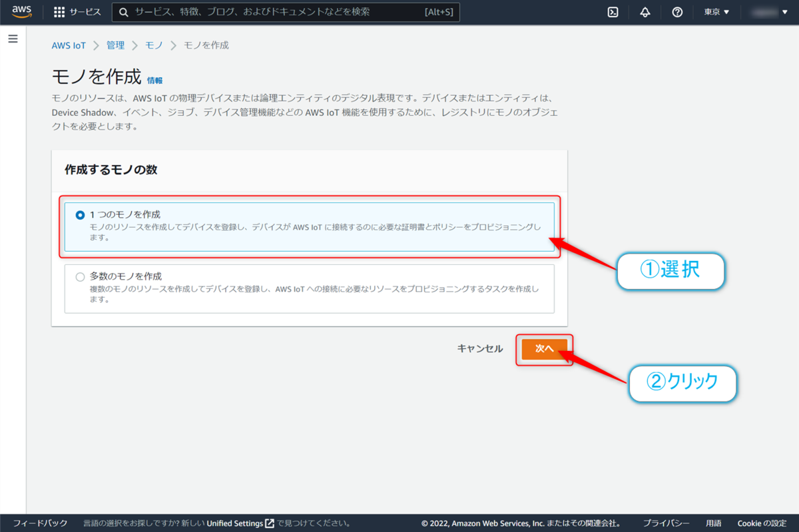Click the current モノを作成 breadcrumb text
Viewport: 799px width, 532px height.
(x=206, y=45)
